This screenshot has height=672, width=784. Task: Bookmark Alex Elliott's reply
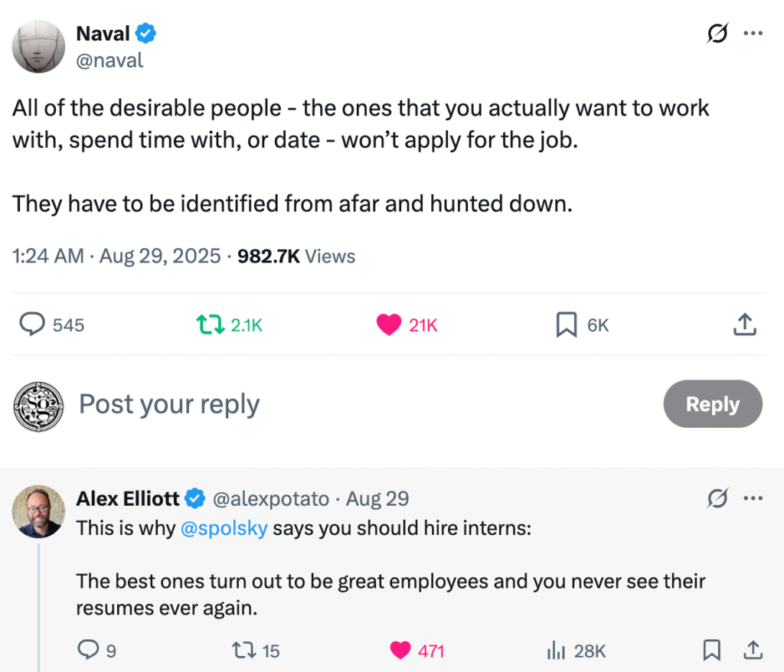coord(711,650)
